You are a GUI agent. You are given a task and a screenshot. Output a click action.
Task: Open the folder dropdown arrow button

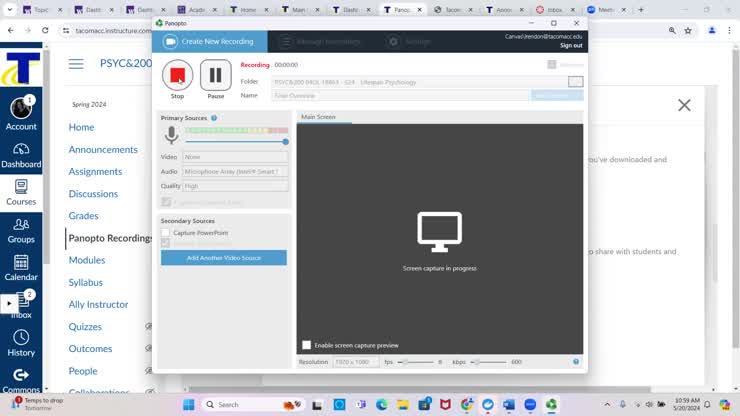click(575, 82)
